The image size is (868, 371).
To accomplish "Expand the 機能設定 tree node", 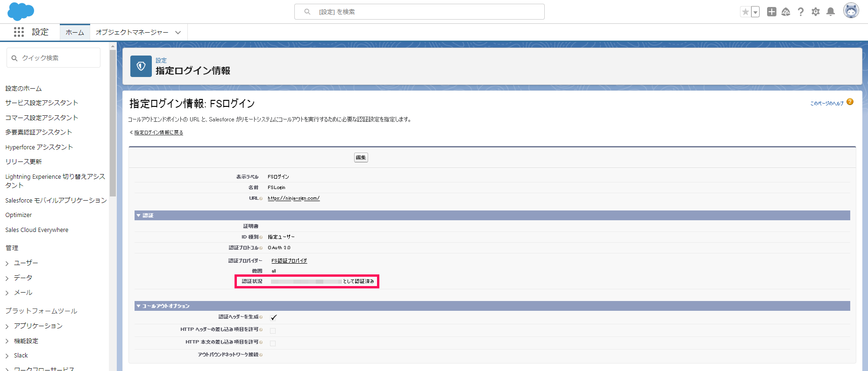I will click(7, 341).
